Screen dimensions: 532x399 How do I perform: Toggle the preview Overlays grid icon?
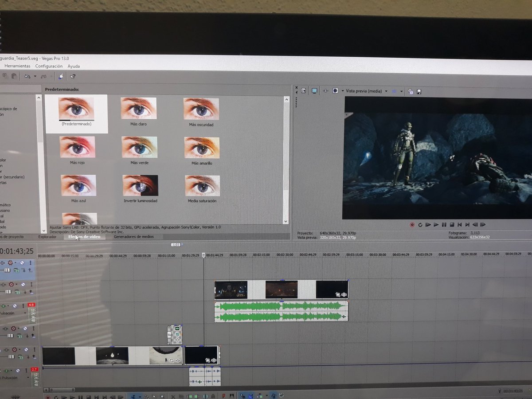(394, 91)
